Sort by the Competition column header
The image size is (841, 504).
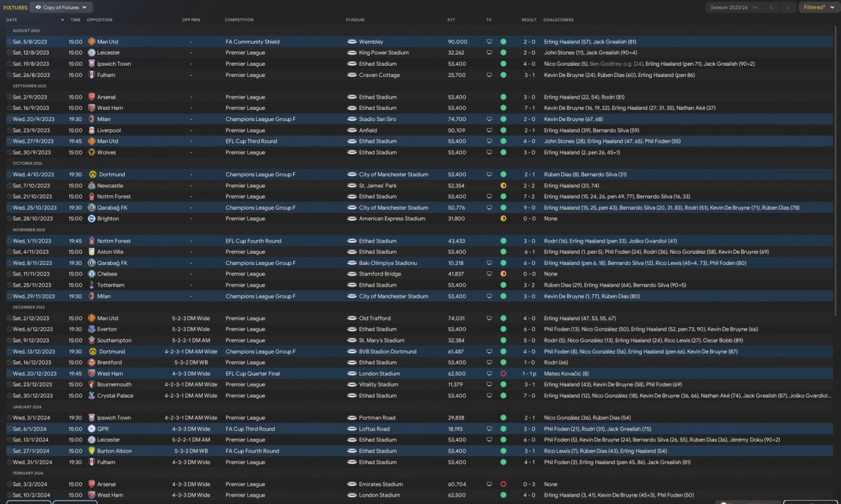pos(239,20)
